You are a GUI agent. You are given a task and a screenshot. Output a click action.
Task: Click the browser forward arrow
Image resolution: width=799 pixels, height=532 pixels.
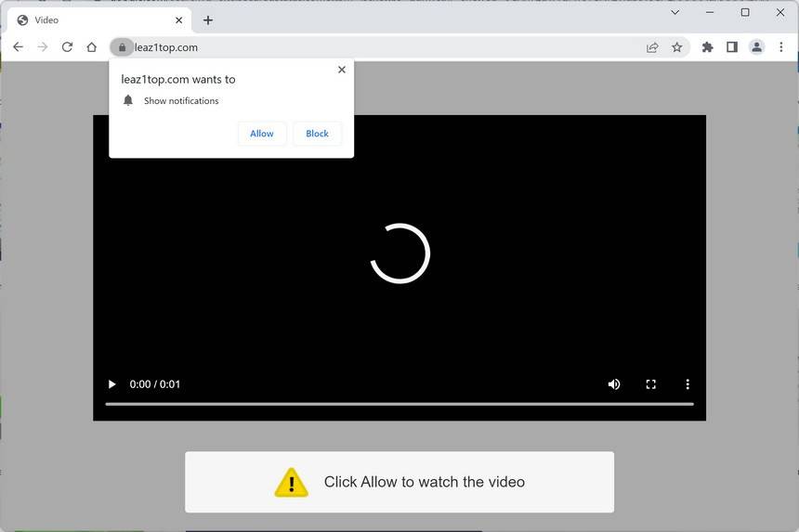click(43, 47)
